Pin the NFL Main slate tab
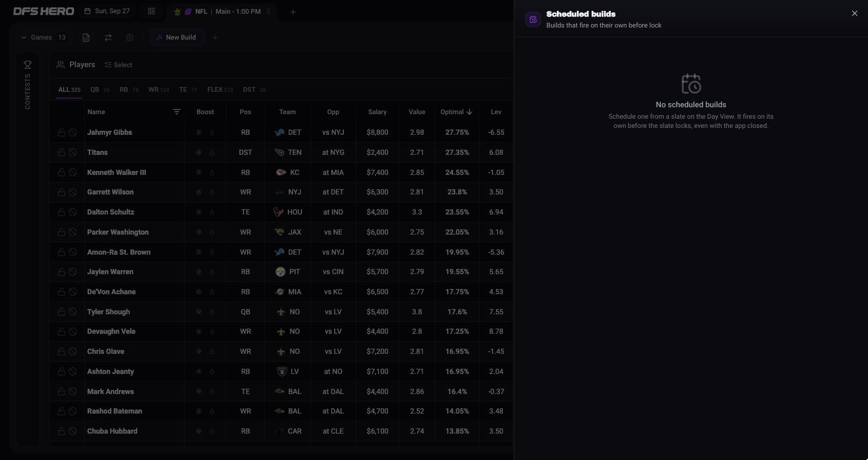Screen dimensions: 868x460 click(269, 11)
